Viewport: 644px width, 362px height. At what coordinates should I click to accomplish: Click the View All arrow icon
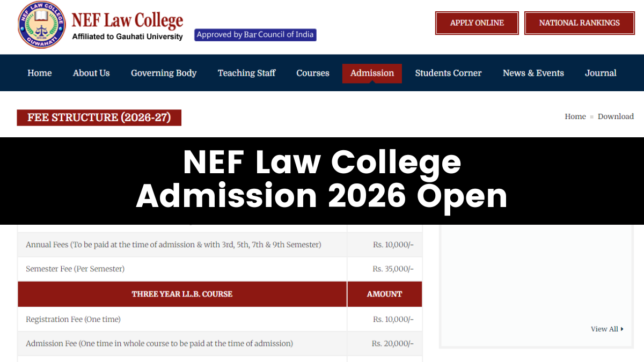pos(622,329)
